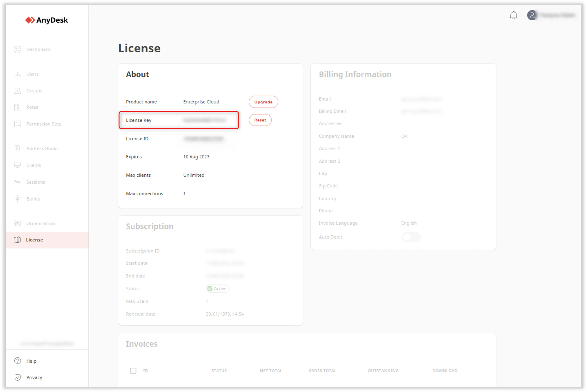Viewport: 587px width, 392px height.
Task: Click the Clients monitor icon
Action: (x=17, y=165)
